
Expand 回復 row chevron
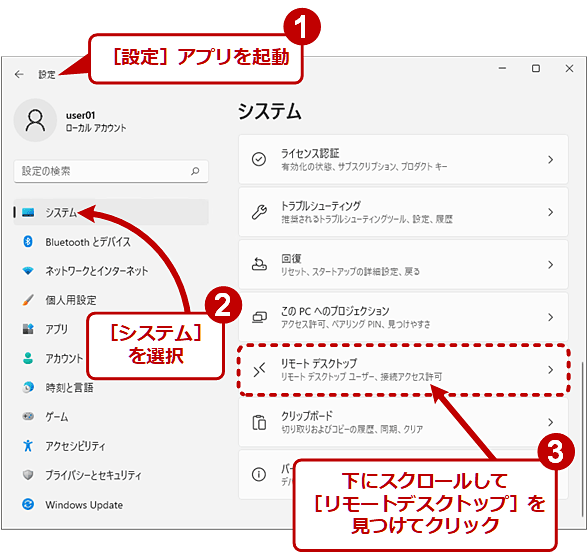pos(550,265)
